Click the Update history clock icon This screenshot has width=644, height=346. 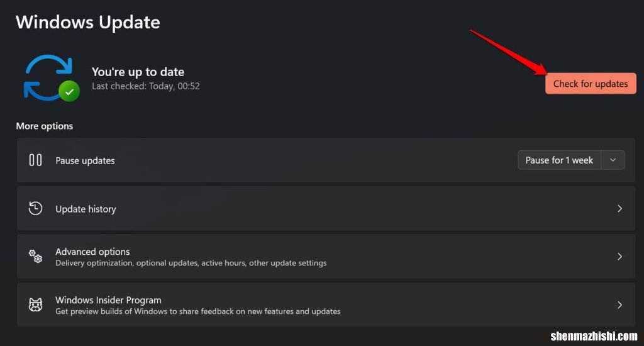tap(36, 208)
